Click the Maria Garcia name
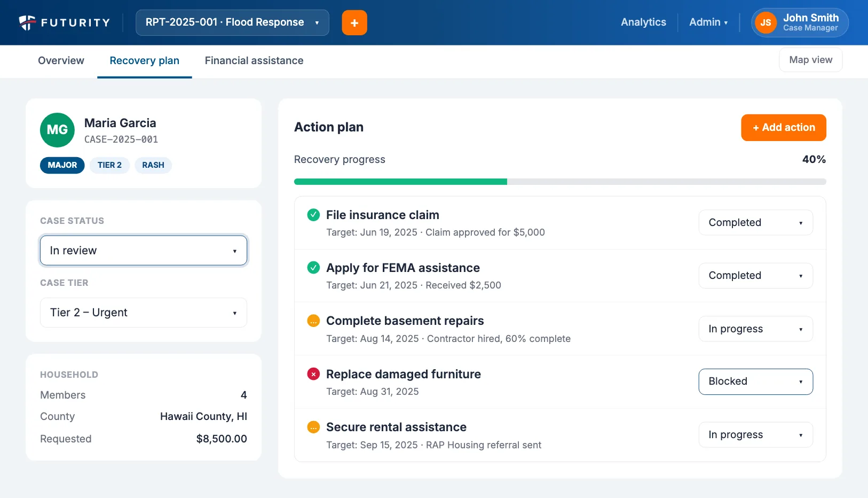The image size is (868, 498). (120, 123)
